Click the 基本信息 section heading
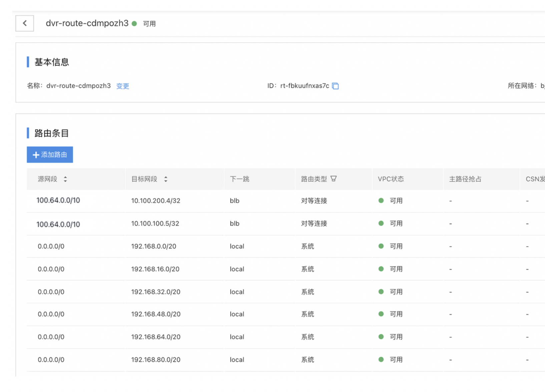The image size is (545, 392). tap(52, 62)
